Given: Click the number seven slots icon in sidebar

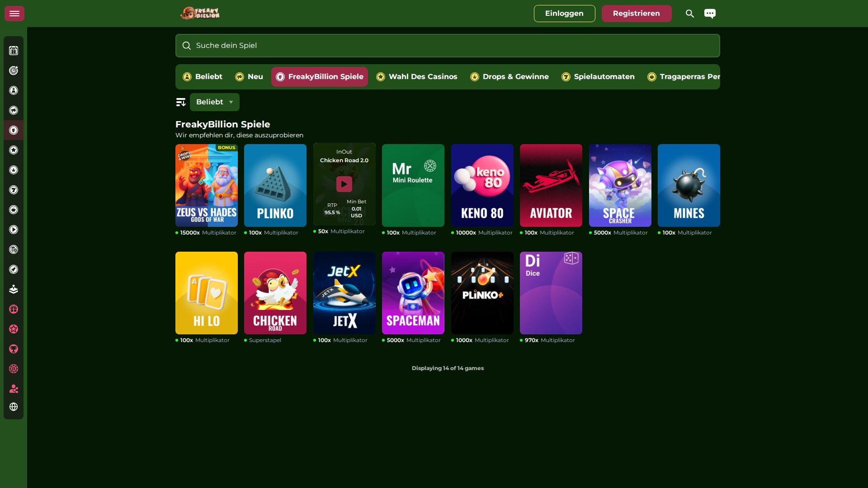Looking at the screenshot, I should (x=14, y=190).
